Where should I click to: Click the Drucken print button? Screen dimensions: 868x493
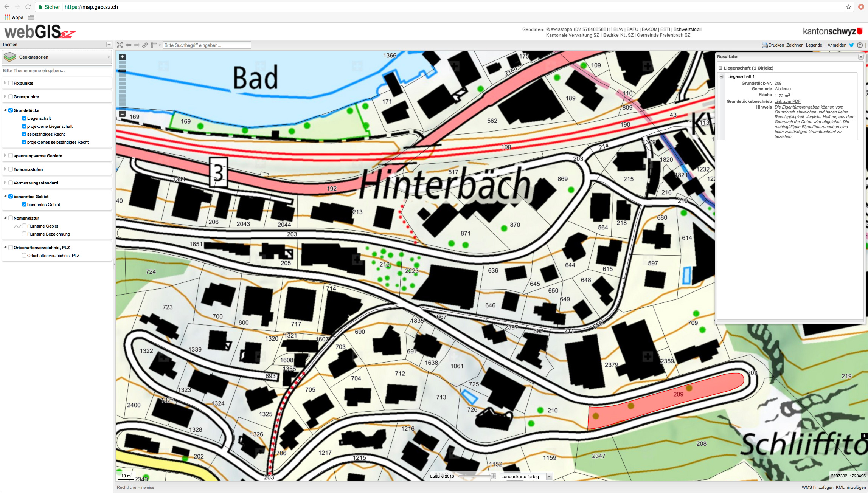click(773, 45)
